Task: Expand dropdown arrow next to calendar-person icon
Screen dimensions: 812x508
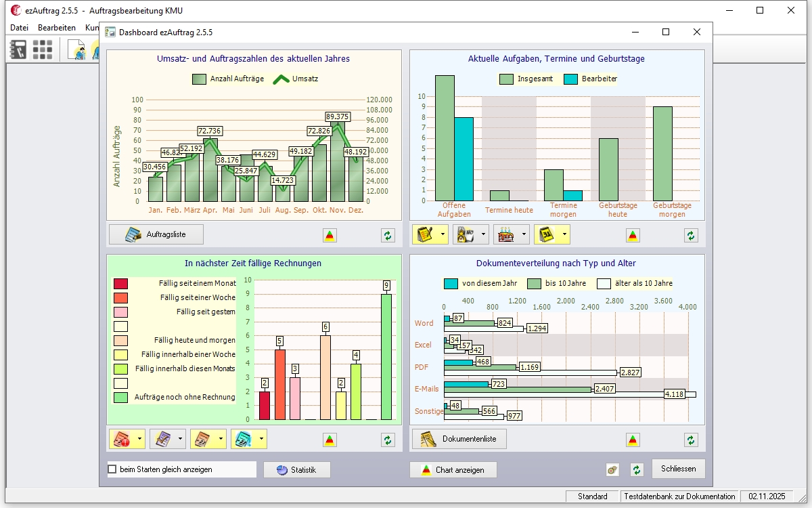Action: [482, 235]
